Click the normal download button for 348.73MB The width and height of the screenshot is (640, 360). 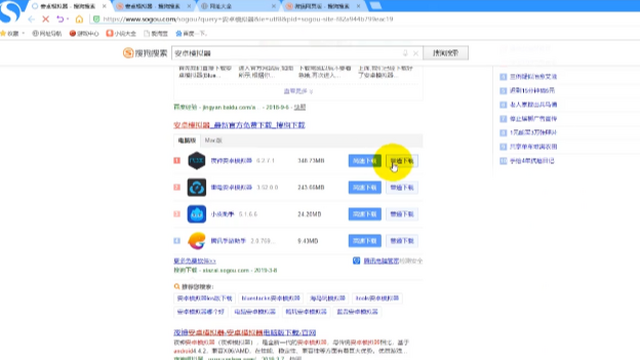point(402,161)
